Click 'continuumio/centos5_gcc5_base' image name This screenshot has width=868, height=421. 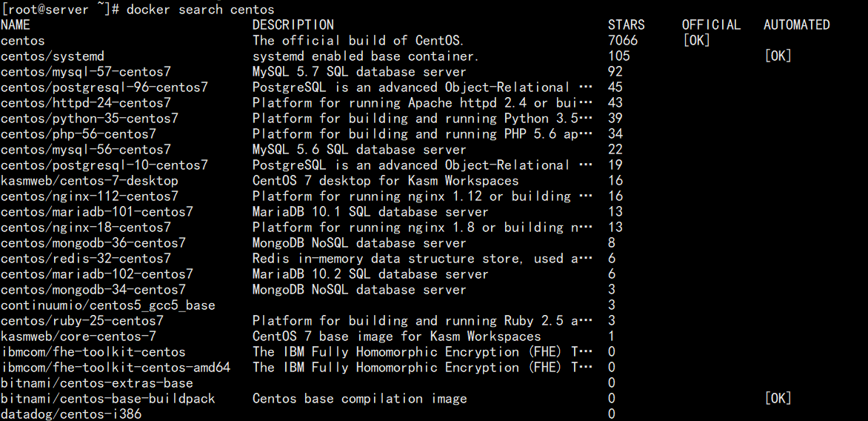108,305
